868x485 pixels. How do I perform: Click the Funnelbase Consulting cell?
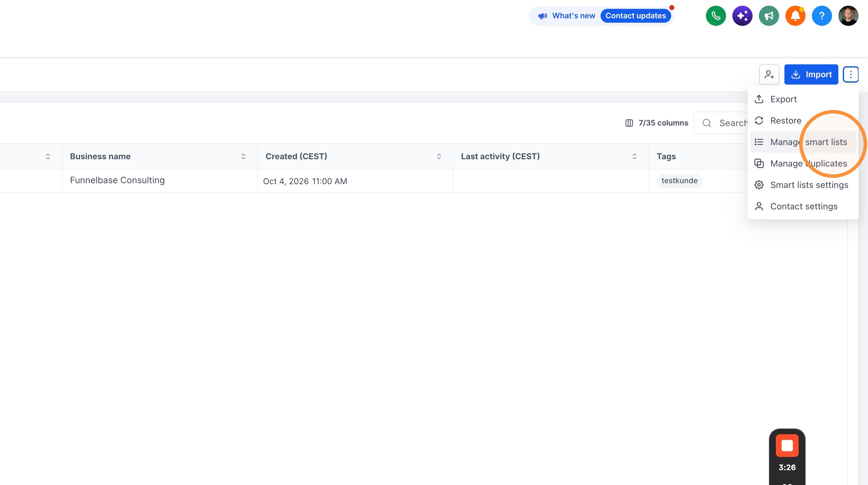click(x=159, y=181)
